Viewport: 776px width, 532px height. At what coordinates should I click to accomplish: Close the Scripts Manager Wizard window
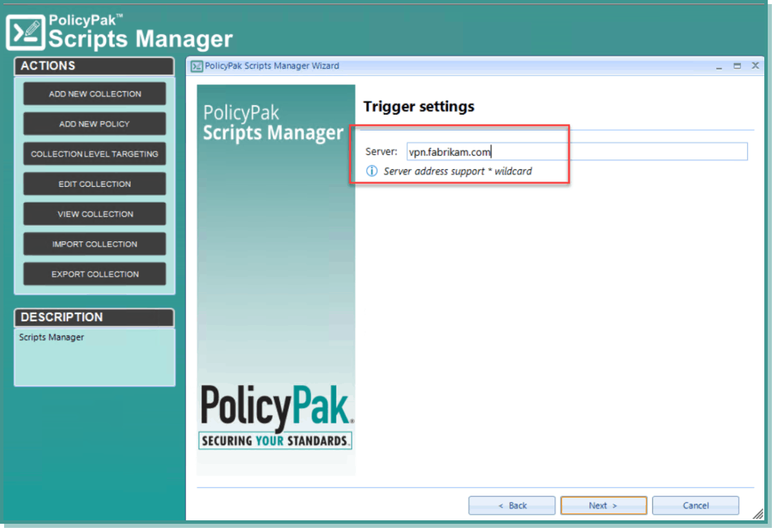pos(755,66)
